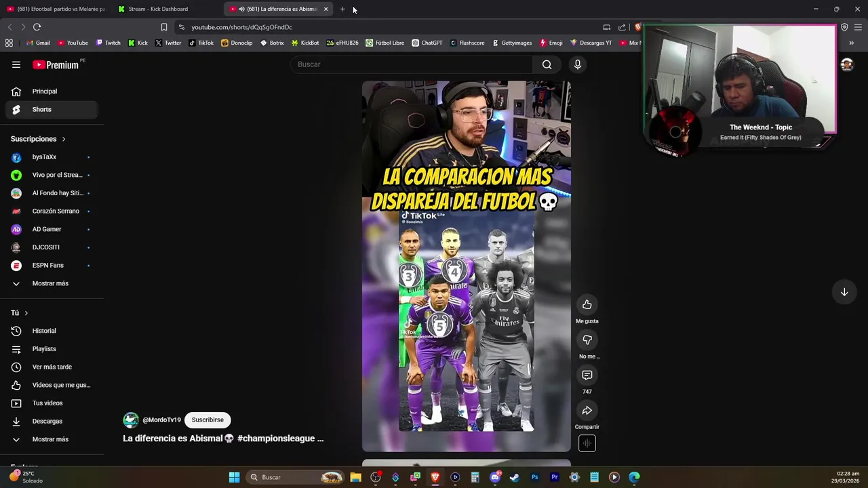The height and width of the screenshot is (488, 868).
Task: Open Twitch bookmark
Action: (108, 43)
